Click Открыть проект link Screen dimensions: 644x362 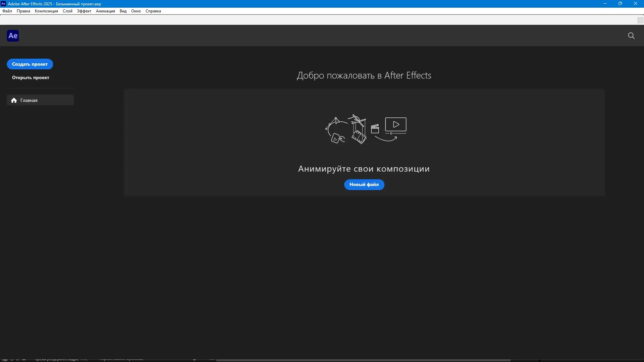tap(31, 77)
